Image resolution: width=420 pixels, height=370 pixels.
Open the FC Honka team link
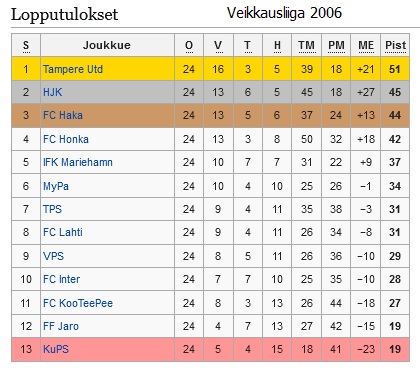coord(66,139)
